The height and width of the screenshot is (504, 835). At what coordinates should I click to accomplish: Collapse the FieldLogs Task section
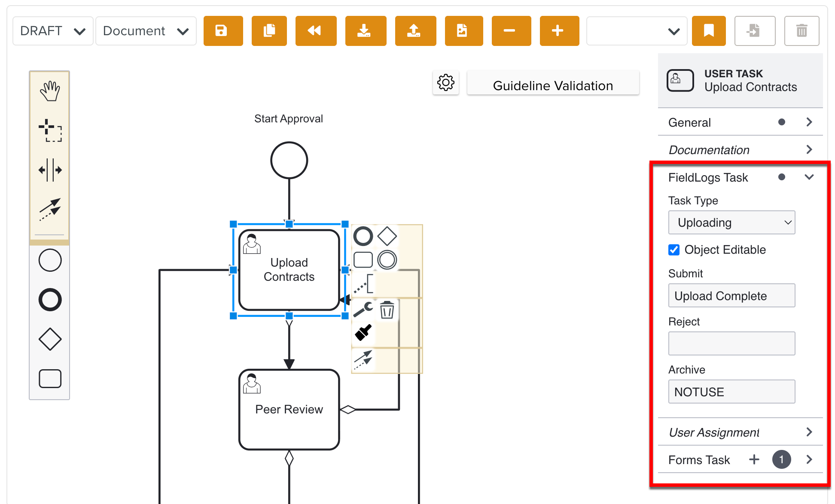809,177
